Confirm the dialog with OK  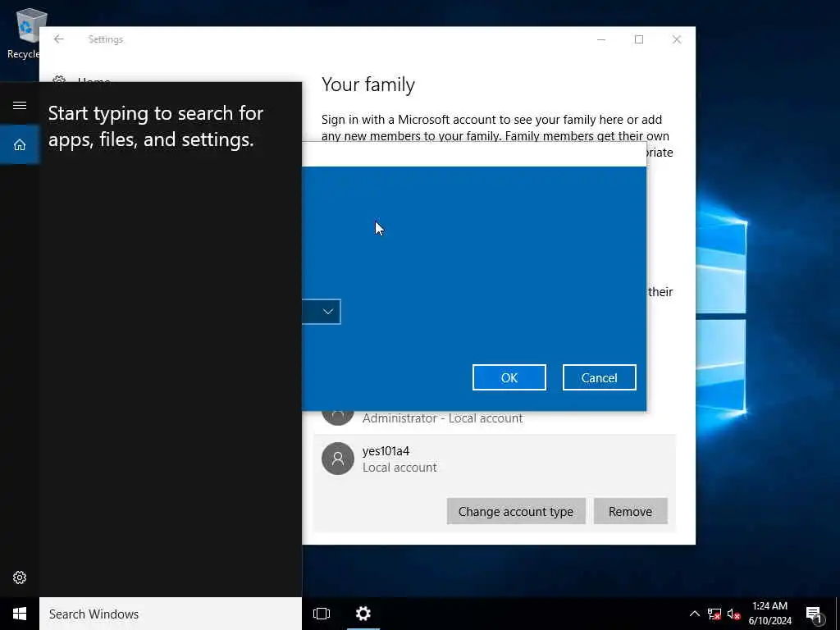509,377
